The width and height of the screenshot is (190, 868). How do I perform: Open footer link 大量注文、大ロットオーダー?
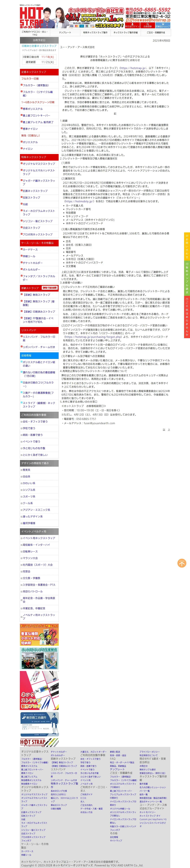pos(93,752)
